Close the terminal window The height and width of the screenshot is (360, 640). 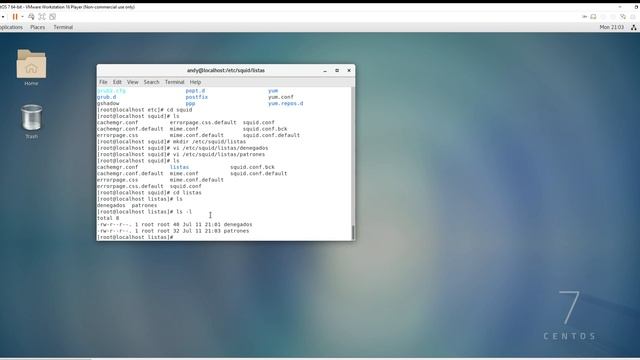pos(349,71)
